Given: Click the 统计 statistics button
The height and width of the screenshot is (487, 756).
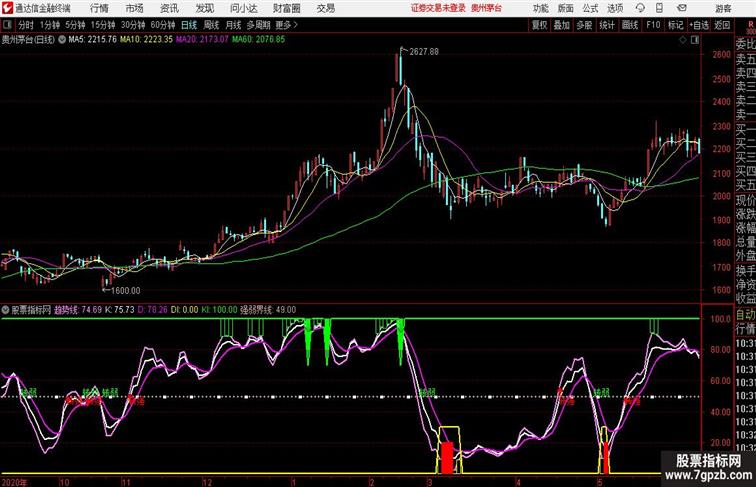Looking at the screenshot, I should tap(607, 25).
